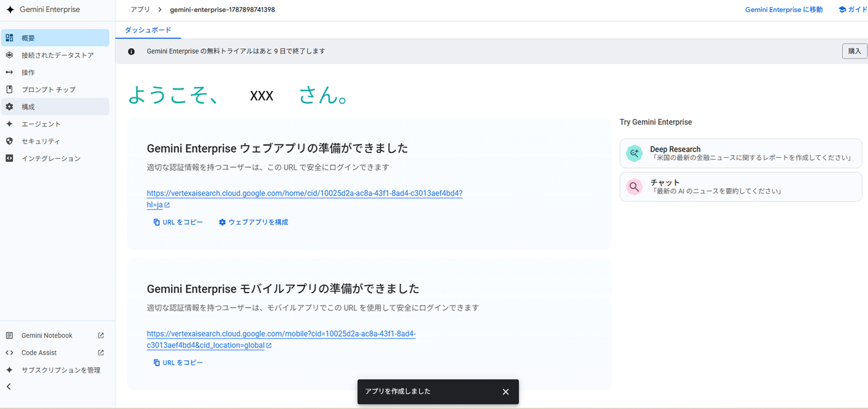Click the Gemini Enterprise sparkle logo icon
868x409 pixels.
tap(10, 10)
